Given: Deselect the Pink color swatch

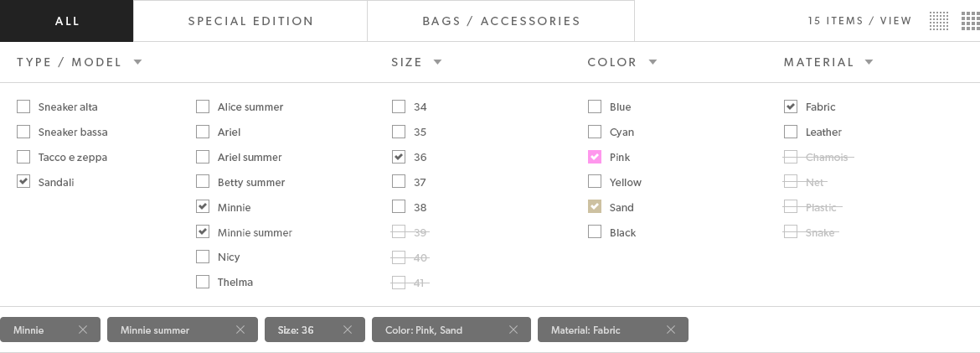Looking at the screenshot, I should [595, 157].
